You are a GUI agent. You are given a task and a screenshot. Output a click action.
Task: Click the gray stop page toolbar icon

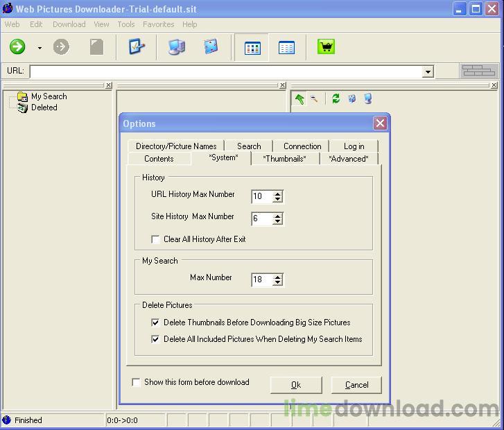click(96, 47)
